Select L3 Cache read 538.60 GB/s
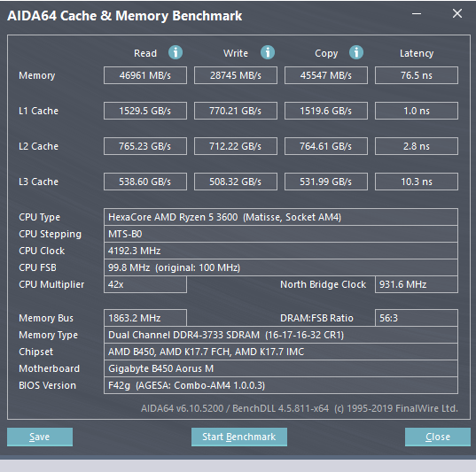The height and width of the screenshot is (472, 476). tap(145, 182)
